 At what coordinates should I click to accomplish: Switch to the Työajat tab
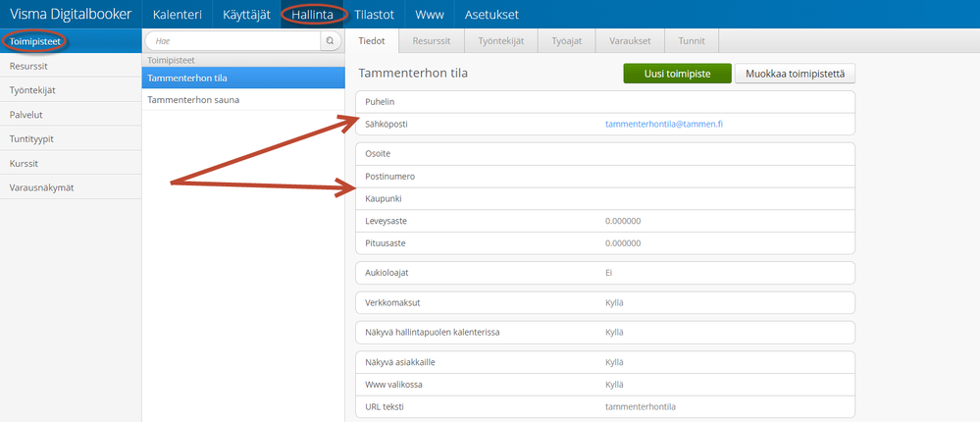click(x=567, y=41)
